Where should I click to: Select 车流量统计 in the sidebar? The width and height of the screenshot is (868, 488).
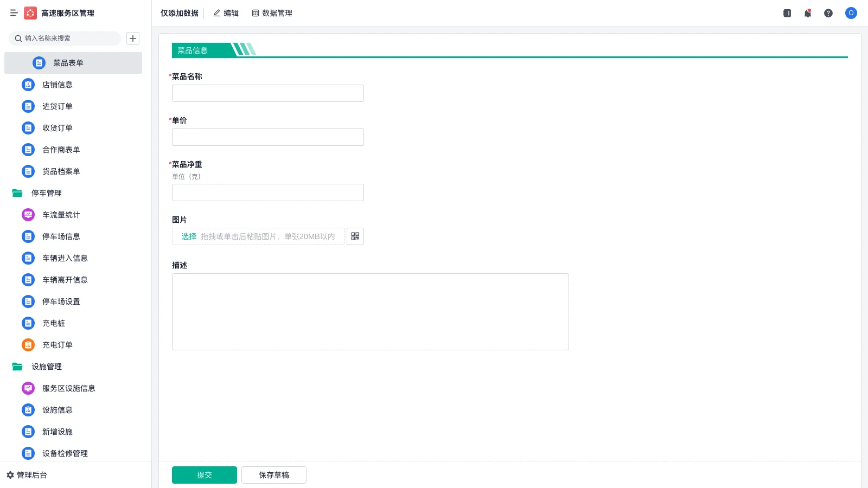pos(61,215)
